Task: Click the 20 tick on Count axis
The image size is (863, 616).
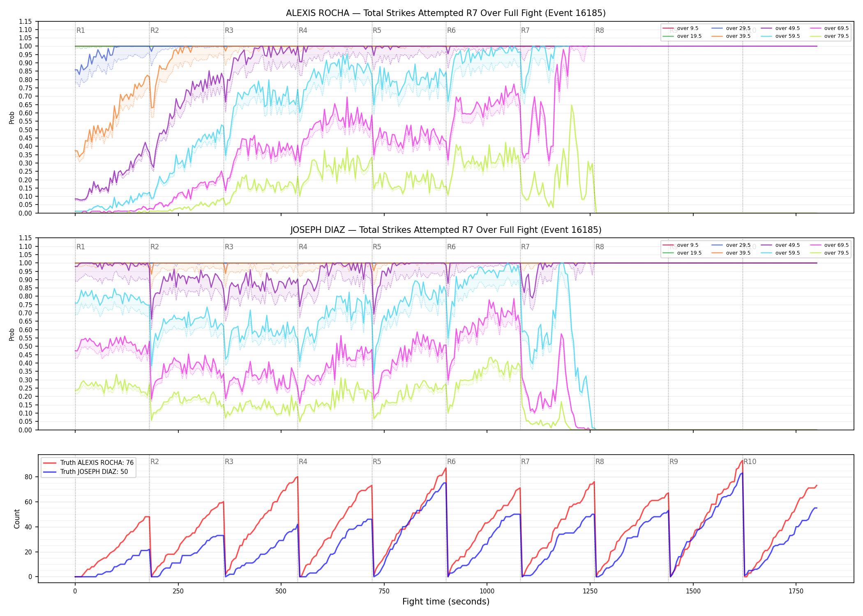Action: pyautogui.click(x=28, y=552)
